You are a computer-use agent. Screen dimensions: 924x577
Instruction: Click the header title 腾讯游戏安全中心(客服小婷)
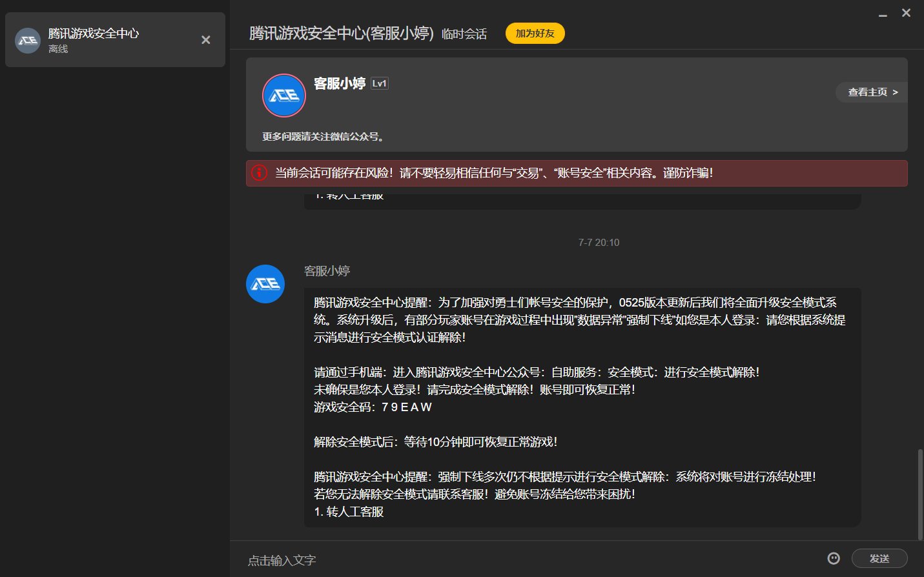[x=342, y=34]
